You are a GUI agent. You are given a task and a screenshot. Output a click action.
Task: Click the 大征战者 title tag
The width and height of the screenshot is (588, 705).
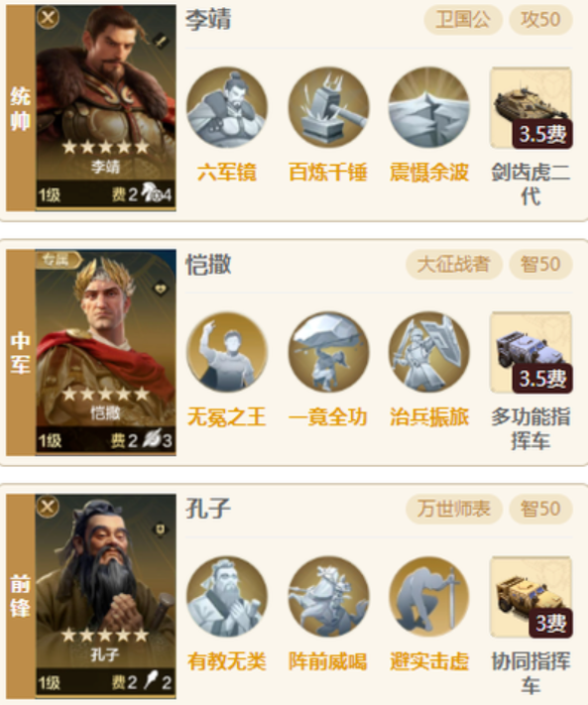pyautogui.click(x=454, y=265)
